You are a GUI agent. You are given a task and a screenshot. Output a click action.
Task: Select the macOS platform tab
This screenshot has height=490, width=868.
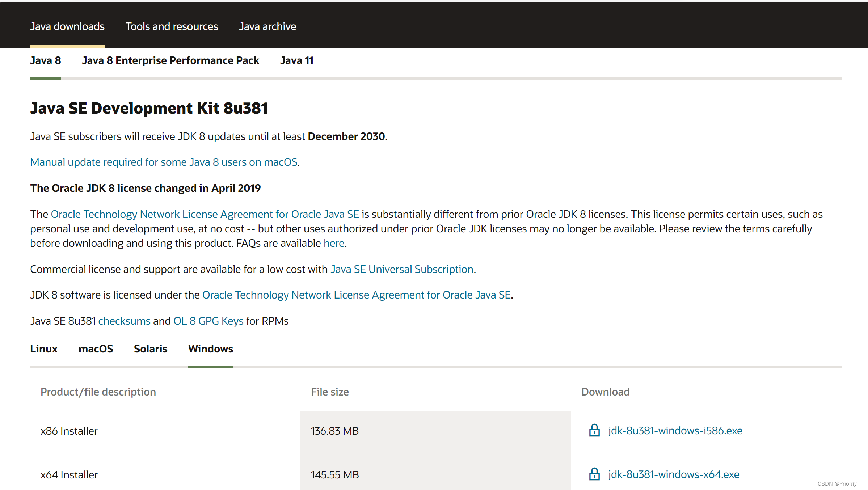pos(96,349)
